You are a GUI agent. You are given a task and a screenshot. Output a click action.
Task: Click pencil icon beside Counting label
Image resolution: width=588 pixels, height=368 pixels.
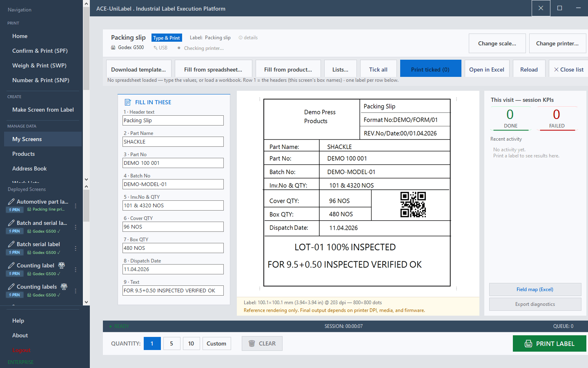pyautogui.click(x=11, y=265)
